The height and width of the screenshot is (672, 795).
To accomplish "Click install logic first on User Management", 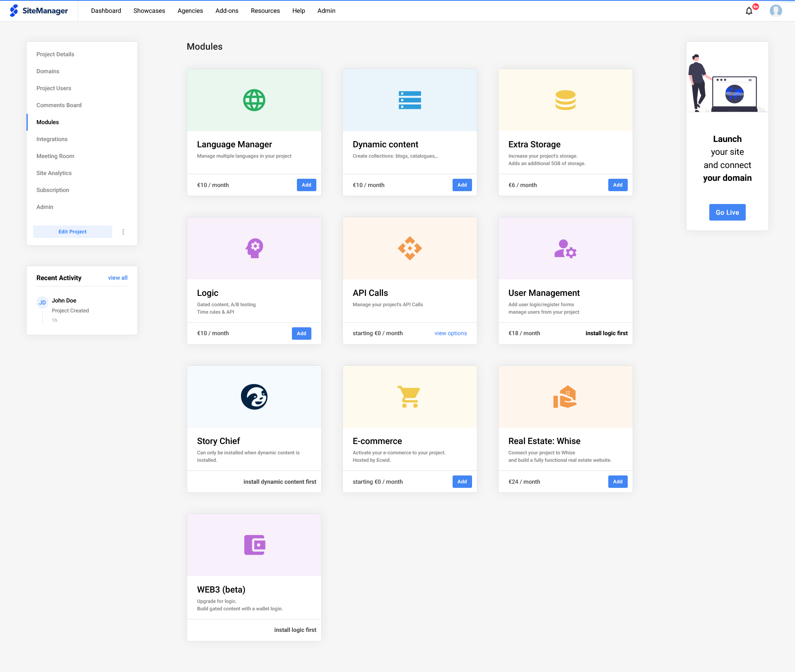I will coord(607,333).
